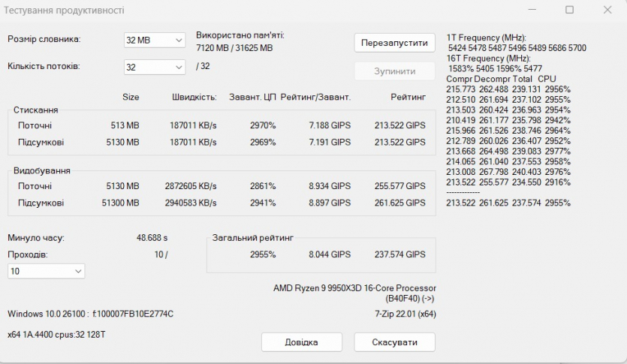This screenshot has width=627, height=364.
Task: Open help with the Довідка button
Action: 300,341
